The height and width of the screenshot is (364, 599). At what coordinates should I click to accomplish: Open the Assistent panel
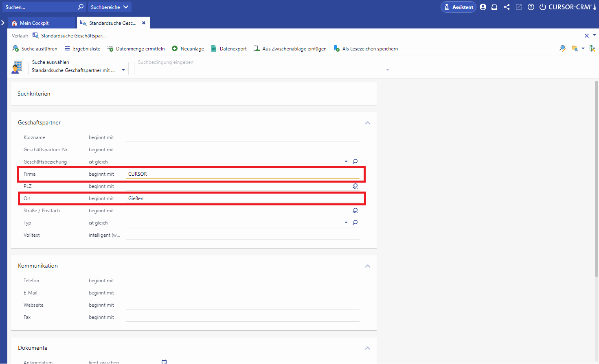[x=459, y=7]
